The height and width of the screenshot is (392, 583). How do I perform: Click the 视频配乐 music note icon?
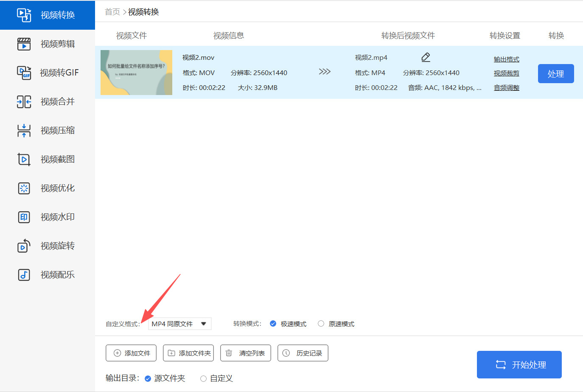tap(24, 274)
